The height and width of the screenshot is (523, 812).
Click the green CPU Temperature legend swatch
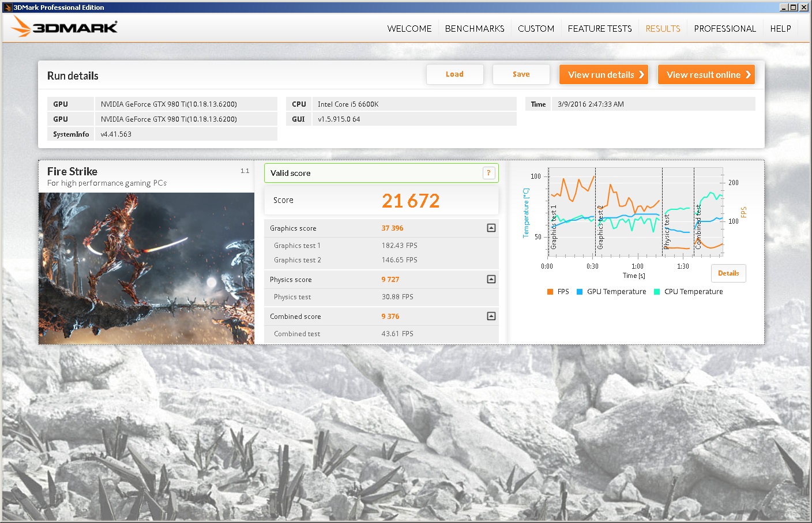click(657, 292)
